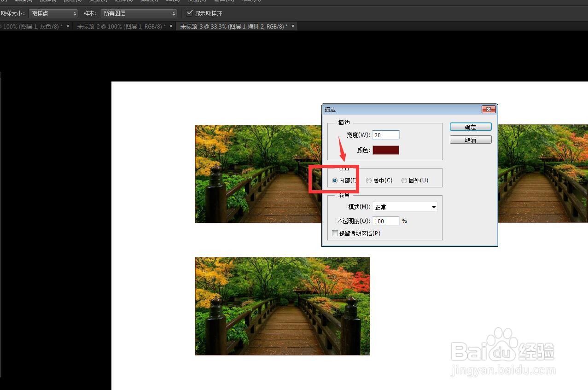The width and height of the screenshot is (588, 390).
Task: Toggle the 显示取样环 checkbox
Action: pyautogui.click(x=189, y=13)
